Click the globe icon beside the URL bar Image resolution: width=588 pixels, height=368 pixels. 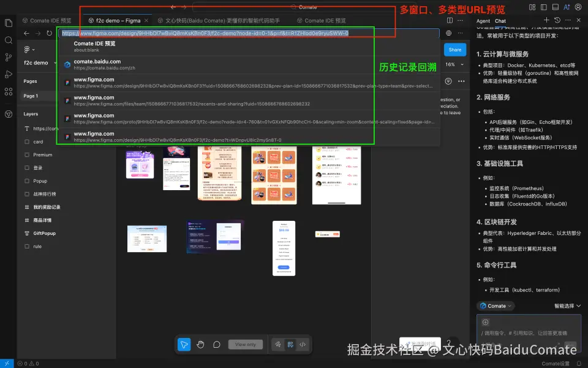pos(448,33)
